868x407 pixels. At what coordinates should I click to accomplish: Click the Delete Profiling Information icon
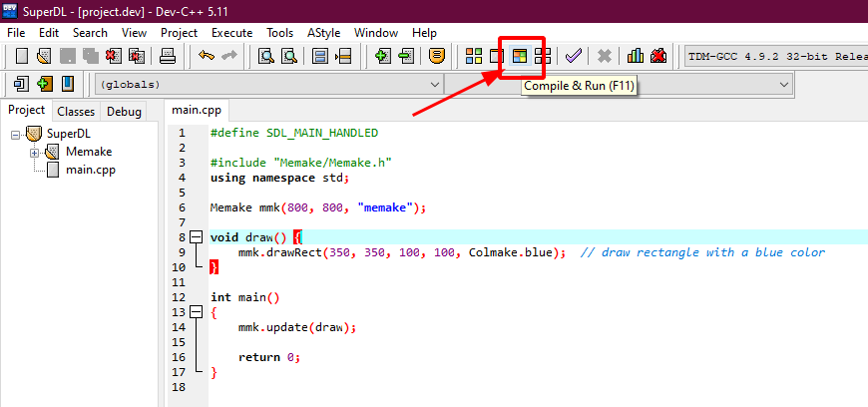pos(658,56)
